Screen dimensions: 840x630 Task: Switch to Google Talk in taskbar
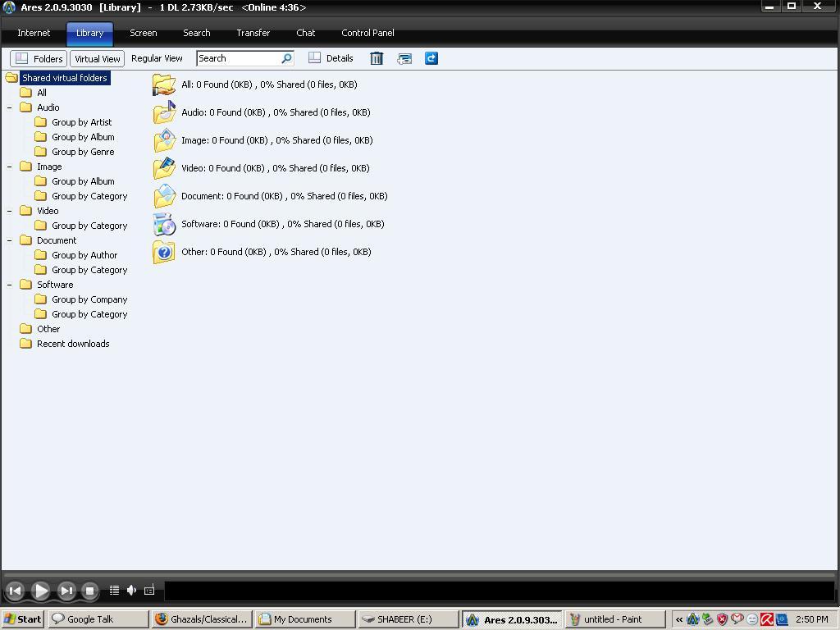pyautogui.click(x=98, y=619)
